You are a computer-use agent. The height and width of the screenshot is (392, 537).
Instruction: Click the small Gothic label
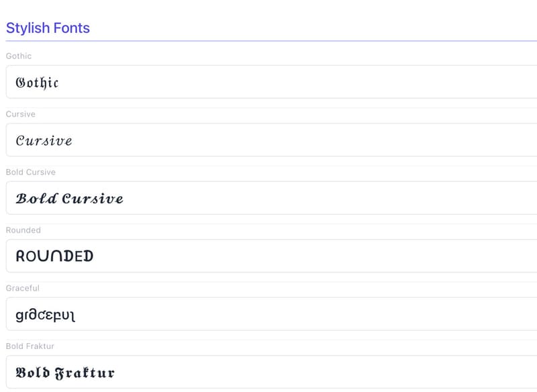[19, 56]
